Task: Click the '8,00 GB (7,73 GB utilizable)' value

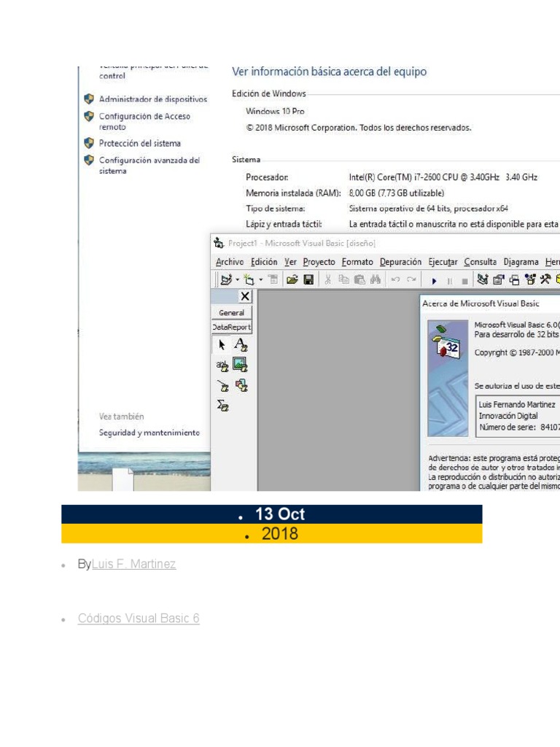Action: pyautogui.click(x=396, y=193)
